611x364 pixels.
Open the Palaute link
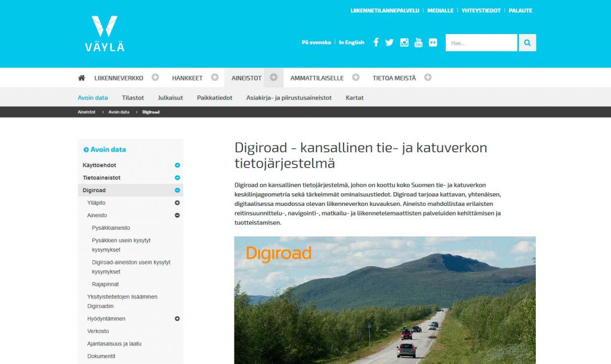pyautogui.click(x=520, y=11)
